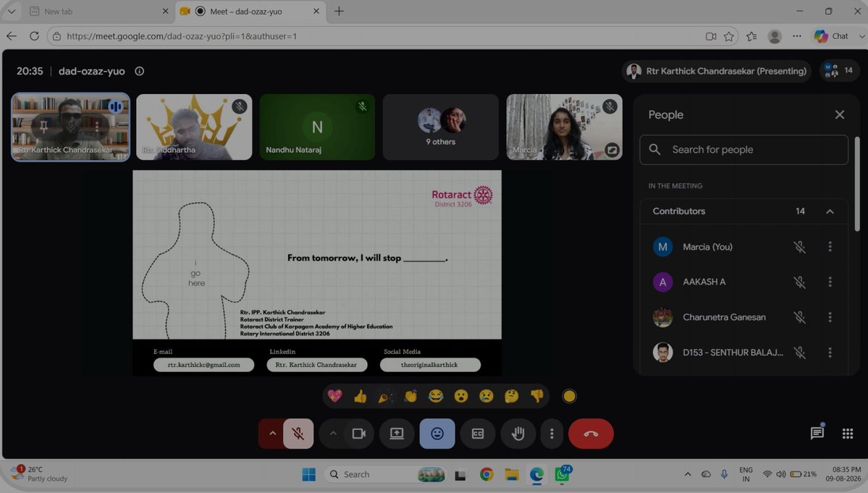868x493 pixels.
Task: Open more actions for AAKASH A
Action: [830, 282]
